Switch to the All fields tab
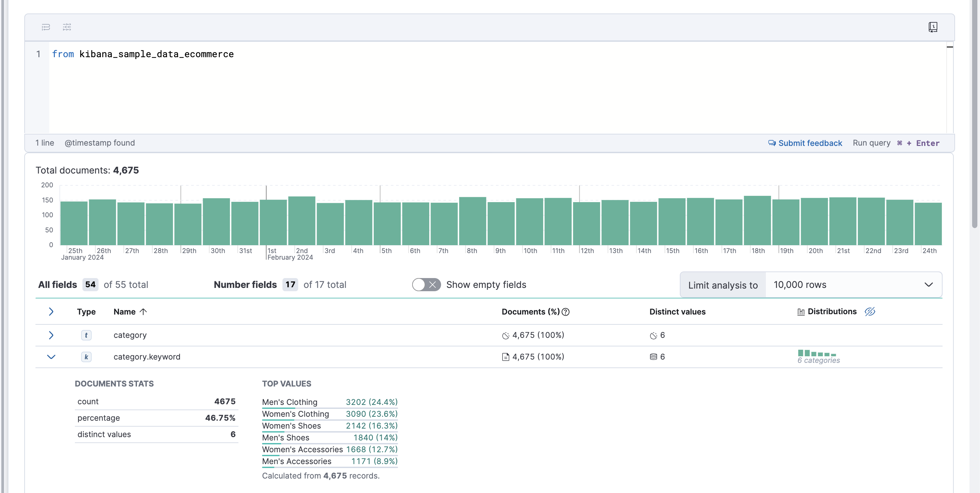980x493 pixels. pyautogui.click(x=57, y=284)
